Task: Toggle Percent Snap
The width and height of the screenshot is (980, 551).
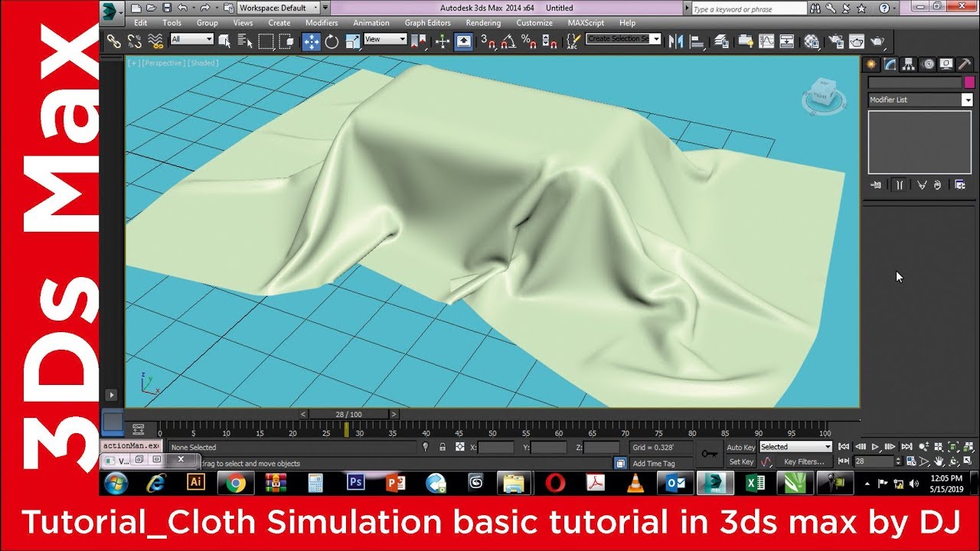Action: (529, 41)
